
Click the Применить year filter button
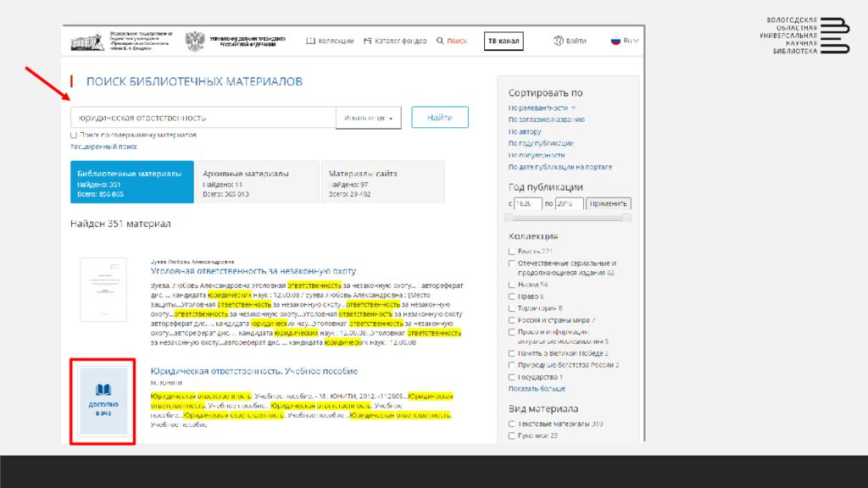click(609, 203)
